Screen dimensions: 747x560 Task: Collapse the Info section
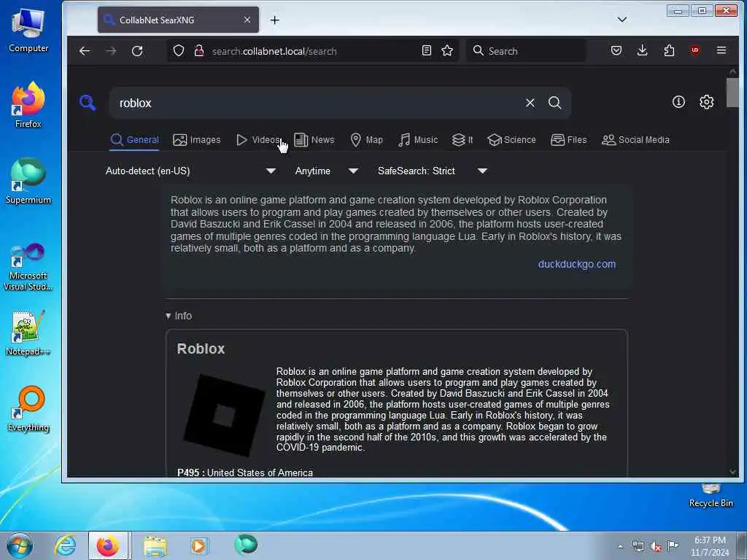(179, 316)
